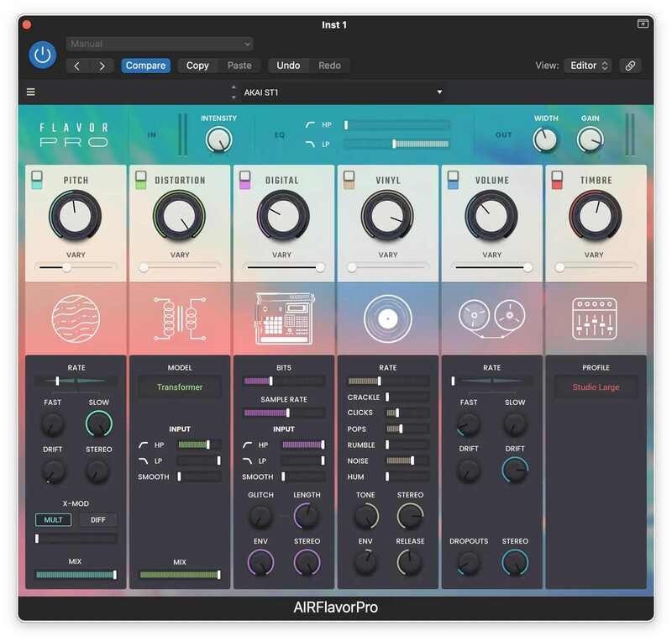This screenshot has width=672, height=642.
Task: Click the Volume tape reel icon
Action: (x=491, y=318)
